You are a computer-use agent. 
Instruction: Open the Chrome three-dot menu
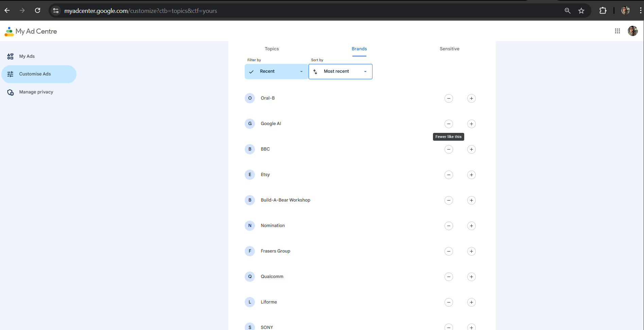(x=640, y=11)
